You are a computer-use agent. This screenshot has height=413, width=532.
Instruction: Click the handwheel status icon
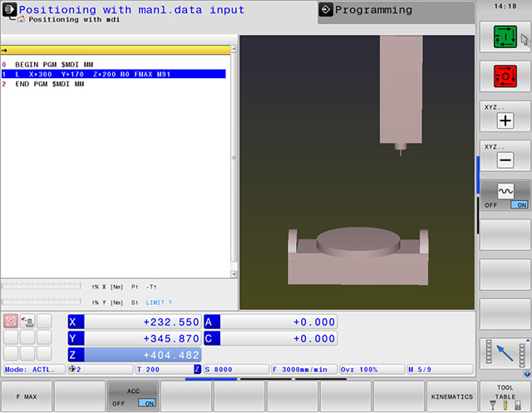(27, 321)
